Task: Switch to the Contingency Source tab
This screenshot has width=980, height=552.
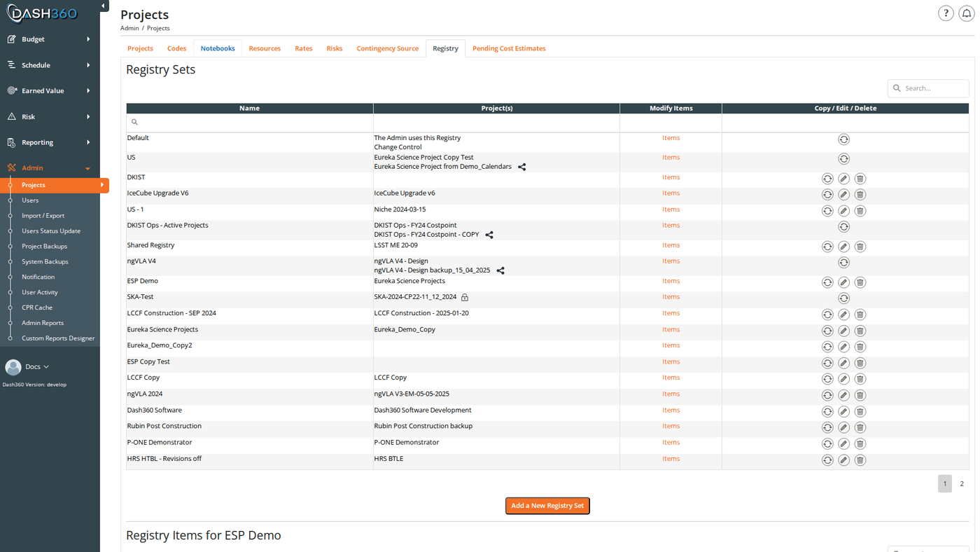Action: (387, 48)
